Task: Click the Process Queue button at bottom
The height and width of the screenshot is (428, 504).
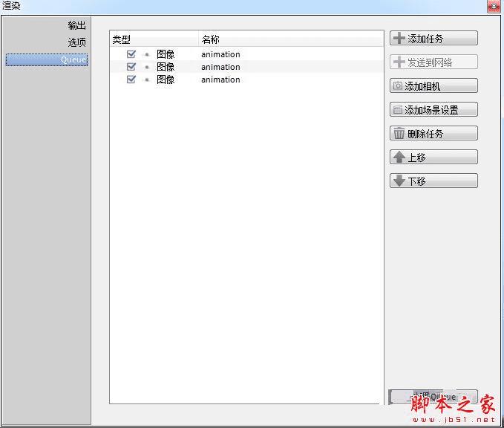Action: click(x=433, y=397)
